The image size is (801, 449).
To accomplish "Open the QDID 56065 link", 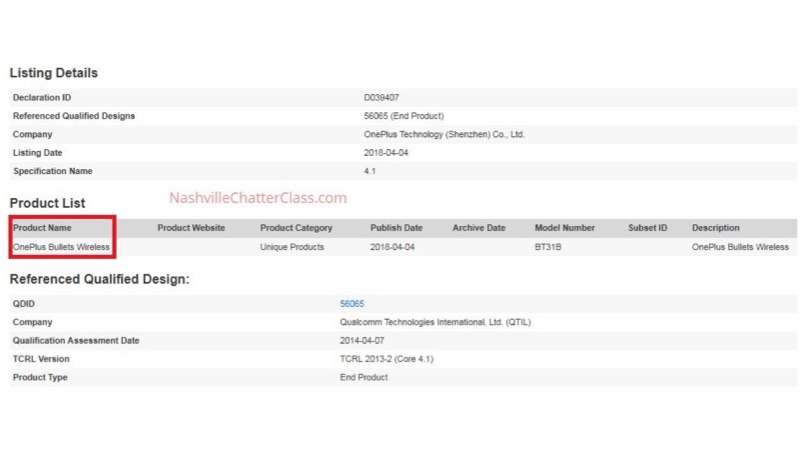I will point(352,303).
